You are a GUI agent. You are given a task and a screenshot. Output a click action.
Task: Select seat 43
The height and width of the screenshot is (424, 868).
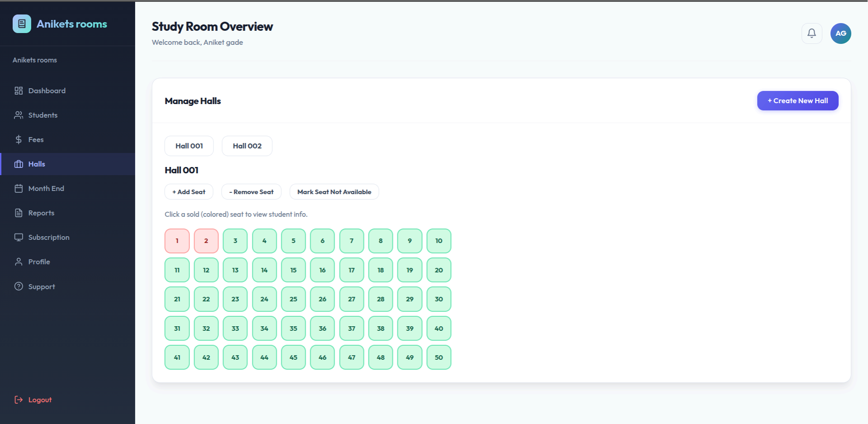coord(235,357)
